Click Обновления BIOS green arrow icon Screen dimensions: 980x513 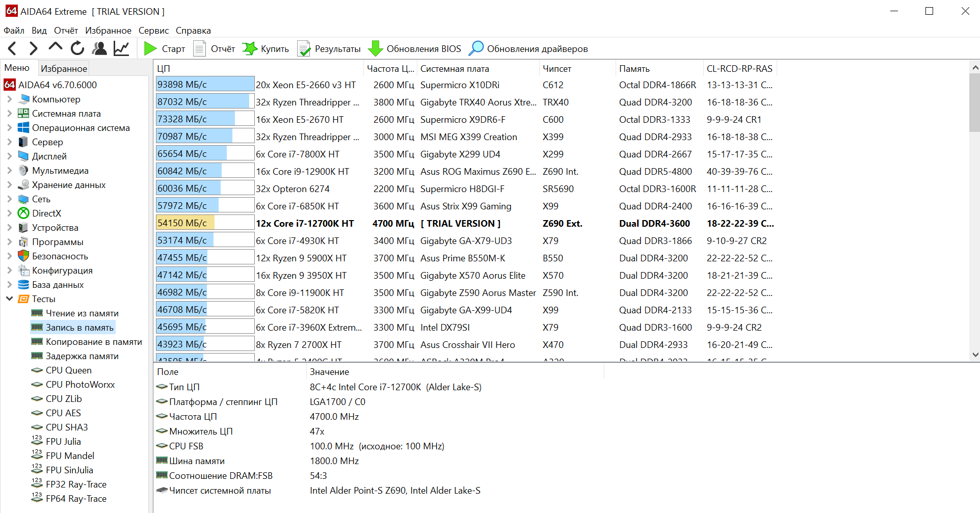tap(376, 48)
